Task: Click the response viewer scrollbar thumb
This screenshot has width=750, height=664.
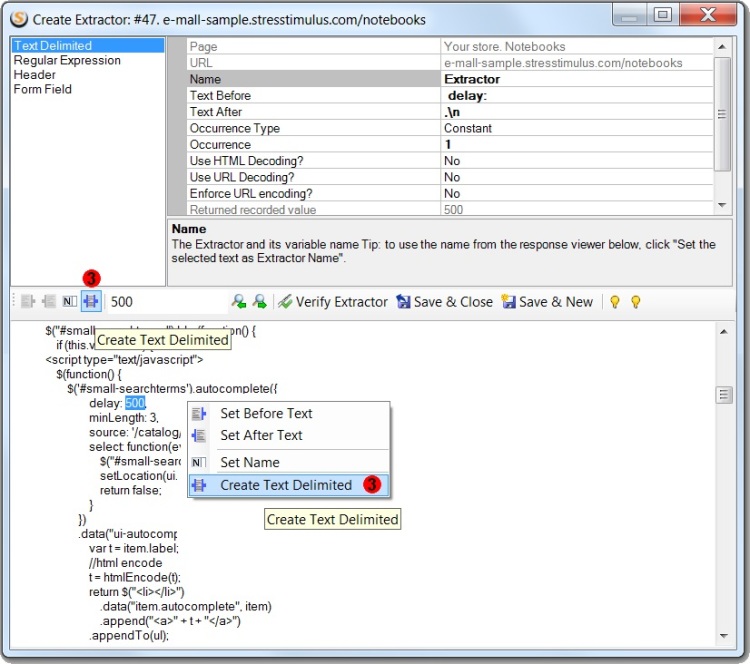Action: coord(724,395)
